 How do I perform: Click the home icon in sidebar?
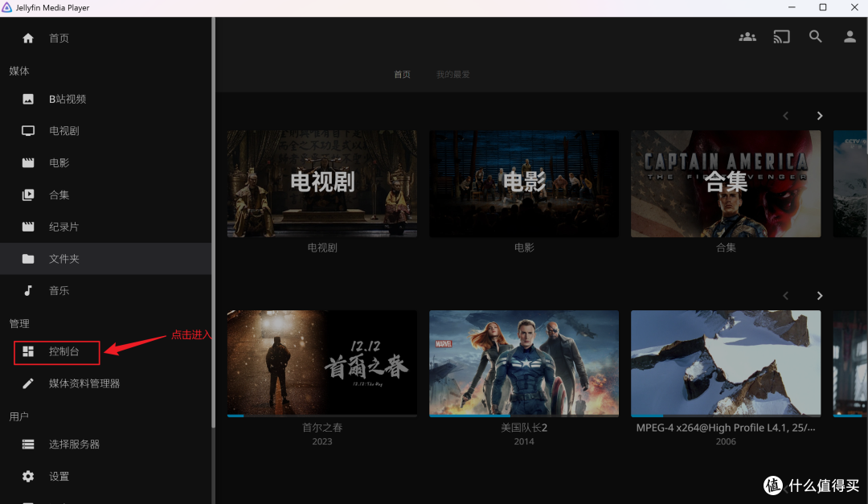(x=27, y=39)
